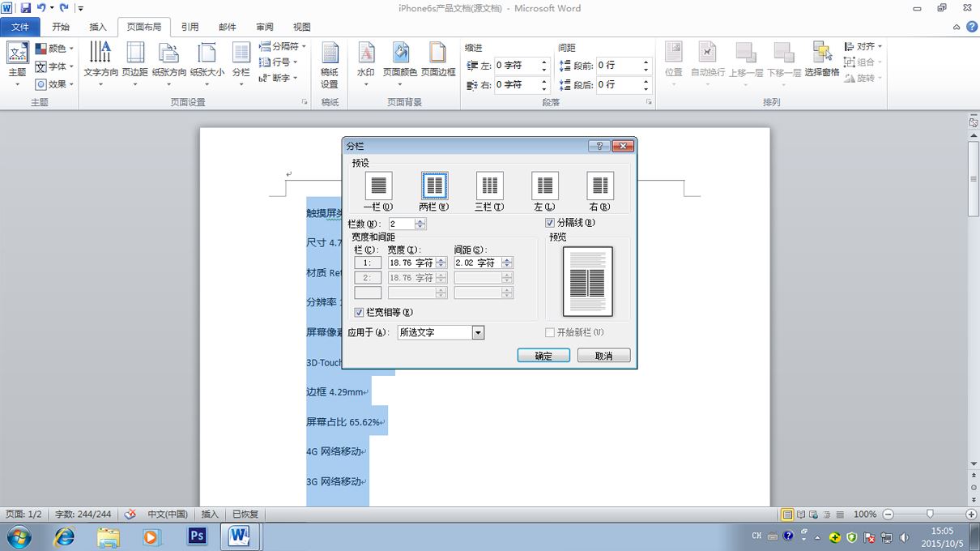
Task: Pick the 右 right-column preset icon
Action: click(x=599, y=186)
